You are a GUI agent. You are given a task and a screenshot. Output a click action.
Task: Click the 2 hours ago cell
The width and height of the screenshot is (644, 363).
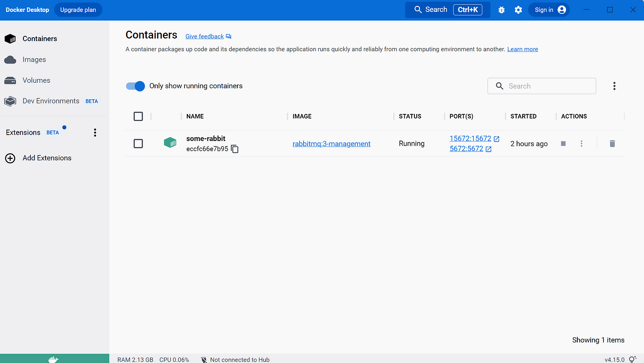[529, 144]
